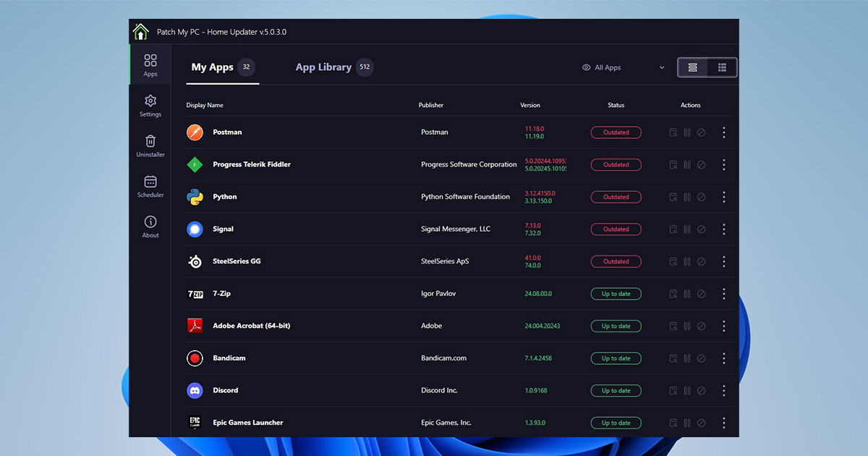
Task: Click the Outdated status button for Python
Action: pyautogui.click(x=616, y=197)
